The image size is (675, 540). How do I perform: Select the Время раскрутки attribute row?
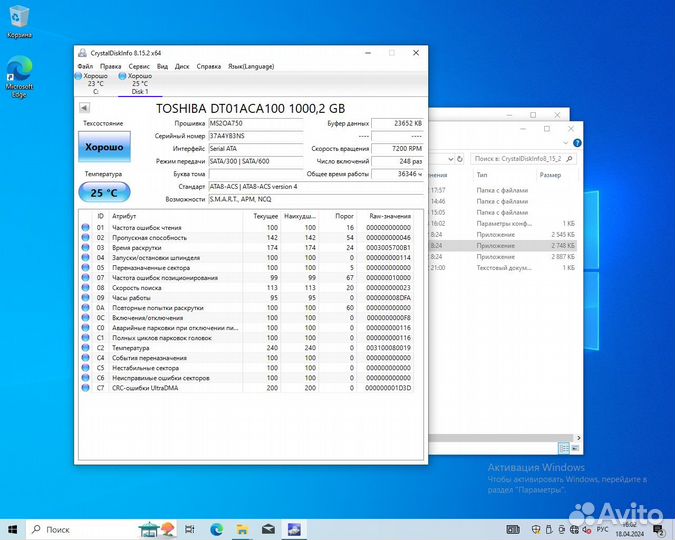coord(246,248)
